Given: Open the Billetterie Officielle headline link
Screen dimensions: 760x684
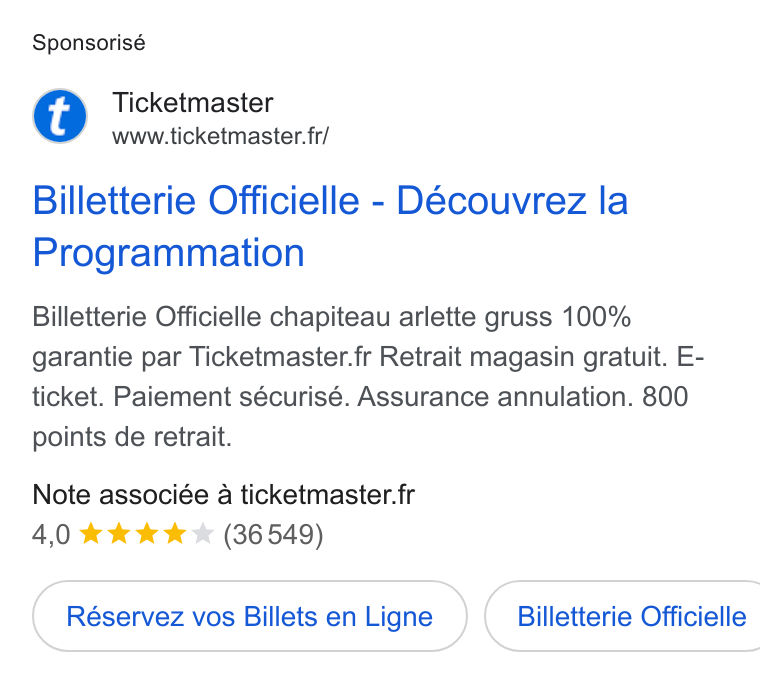Looking at the screenshot, I should coord(330,226).
